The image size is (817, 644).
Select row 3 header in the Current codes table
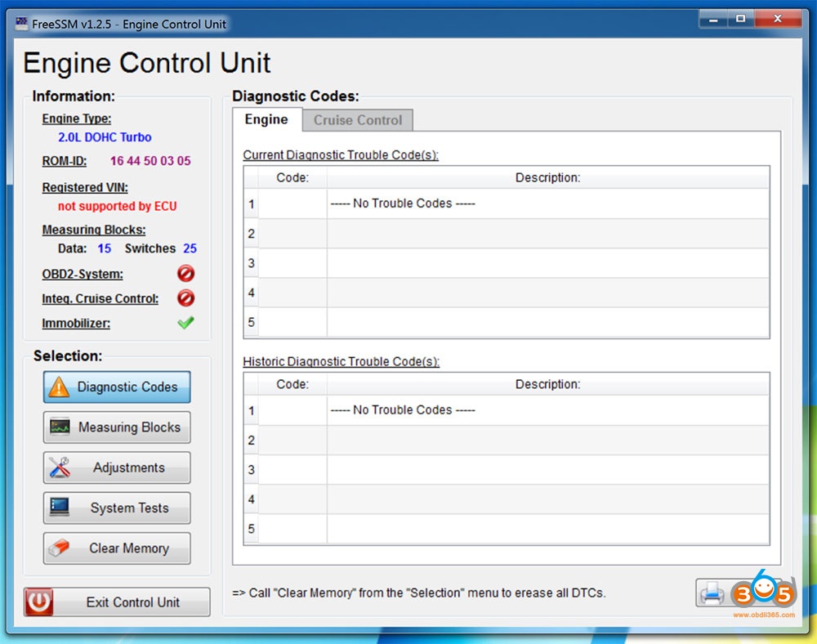[251, 263]
